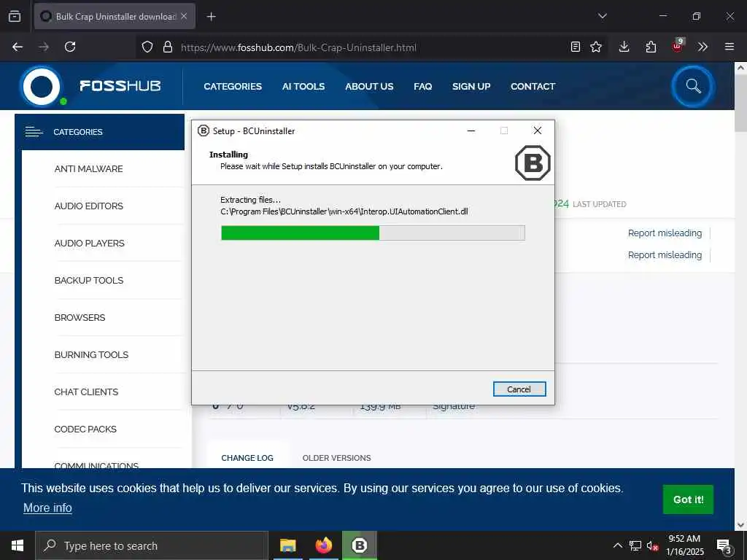Screen dimensions: 747x560
Task: Show hidden system tray icons
Action: pos(617,545)
